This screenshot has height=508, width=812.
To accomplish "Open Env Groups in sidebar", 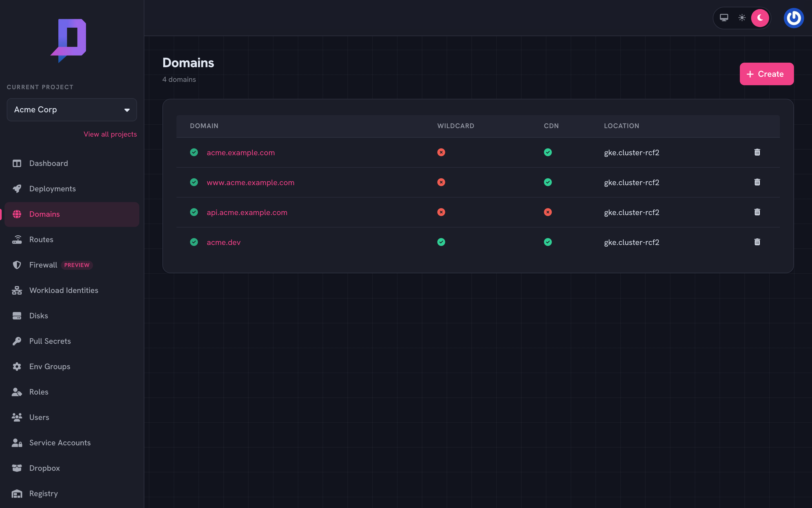I will coord(72,367).
